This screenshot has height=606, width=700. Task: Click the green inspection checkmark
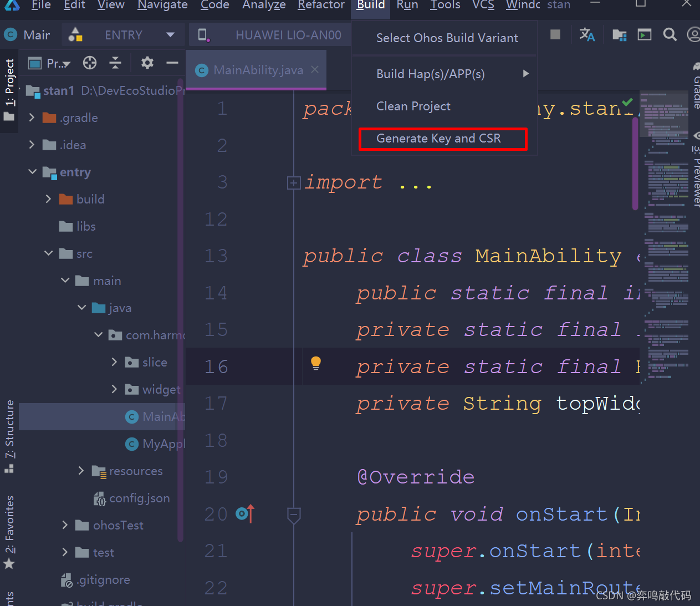(x=627, y=102)
